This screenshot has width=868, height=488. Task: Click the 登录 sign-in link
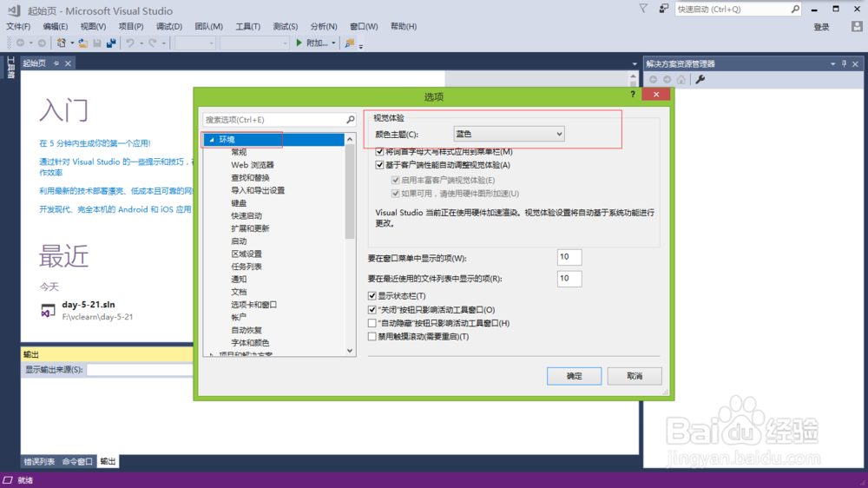coord(821,27)
